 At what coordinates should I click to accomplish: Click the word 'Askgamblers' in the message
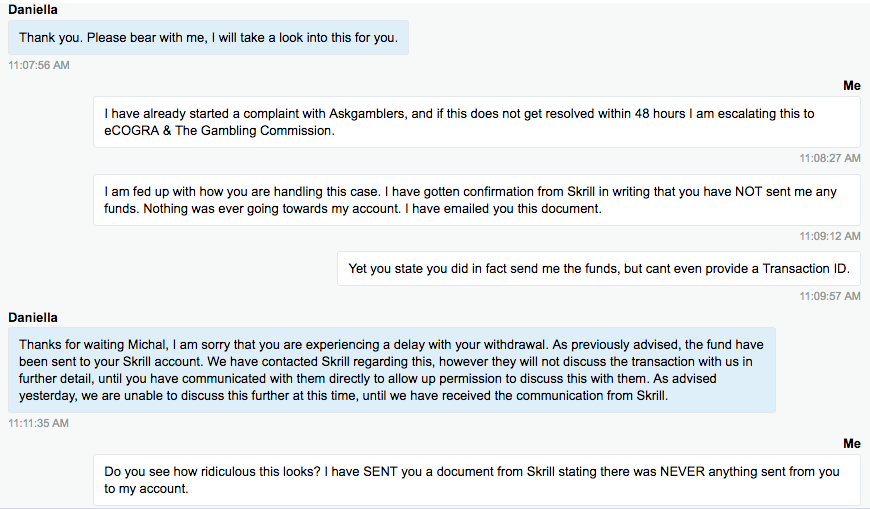[x=367, y=114]
